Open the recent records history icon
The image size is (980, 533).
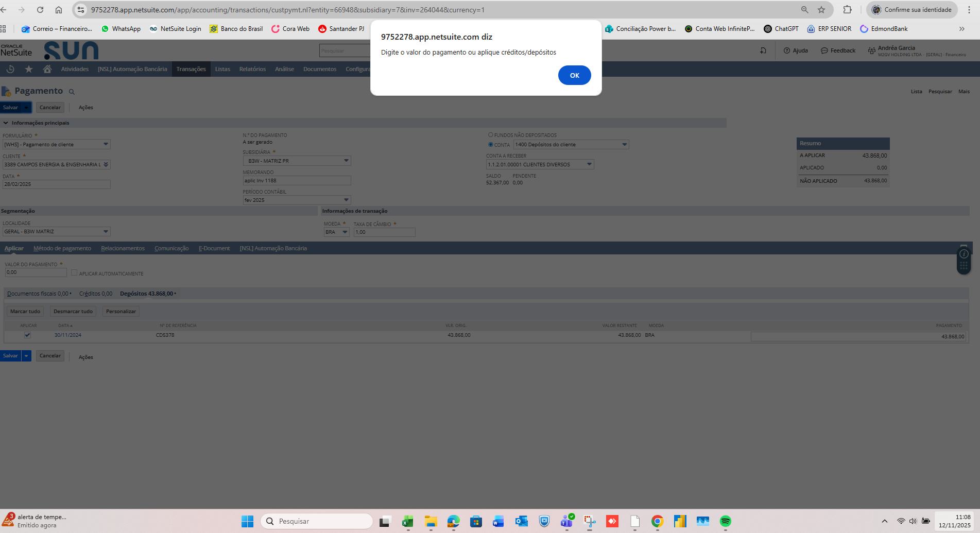click(x=10, y=69)
